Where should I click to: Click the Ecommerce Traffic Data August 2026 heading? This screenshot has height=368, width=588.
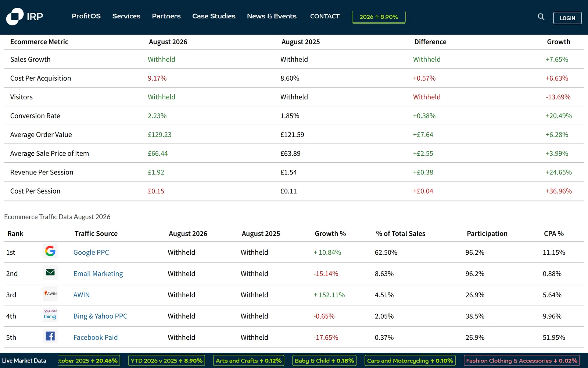pos(57,217)
